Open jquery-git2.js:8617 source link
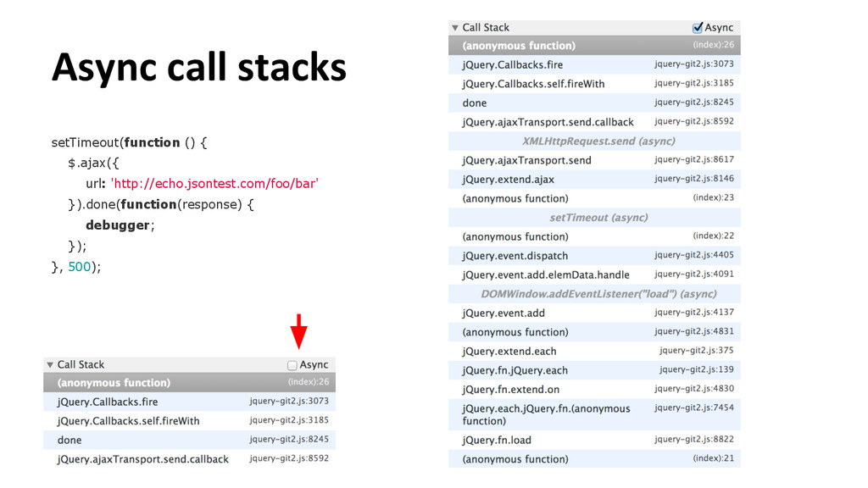This screenshot has height=488, width=868. 694,159
